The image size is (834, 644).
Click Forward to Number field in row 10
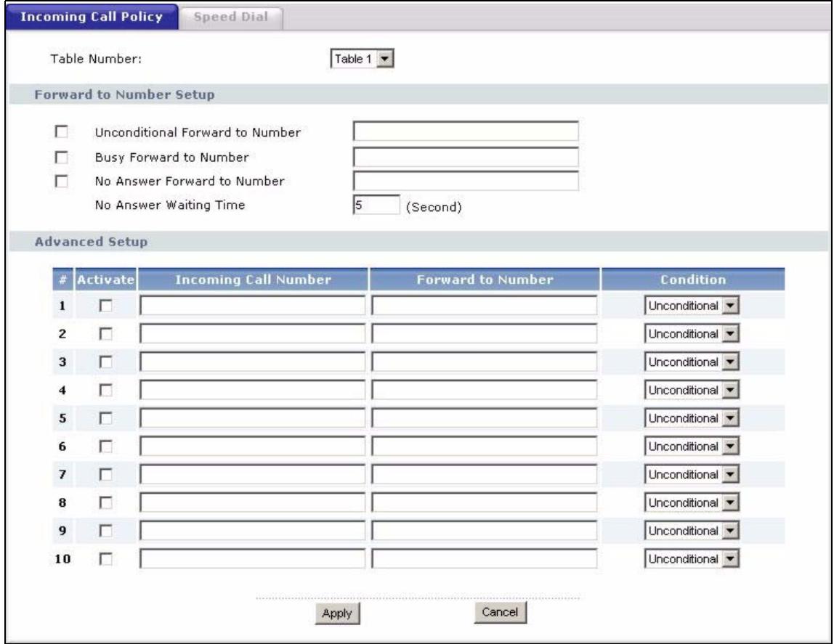point(485,559)
